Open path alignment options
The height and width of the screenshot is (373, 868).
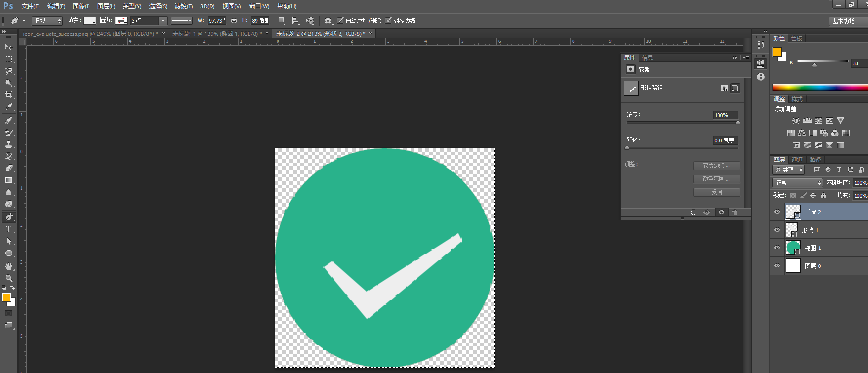pyautogui.click(x=295, y=21)
